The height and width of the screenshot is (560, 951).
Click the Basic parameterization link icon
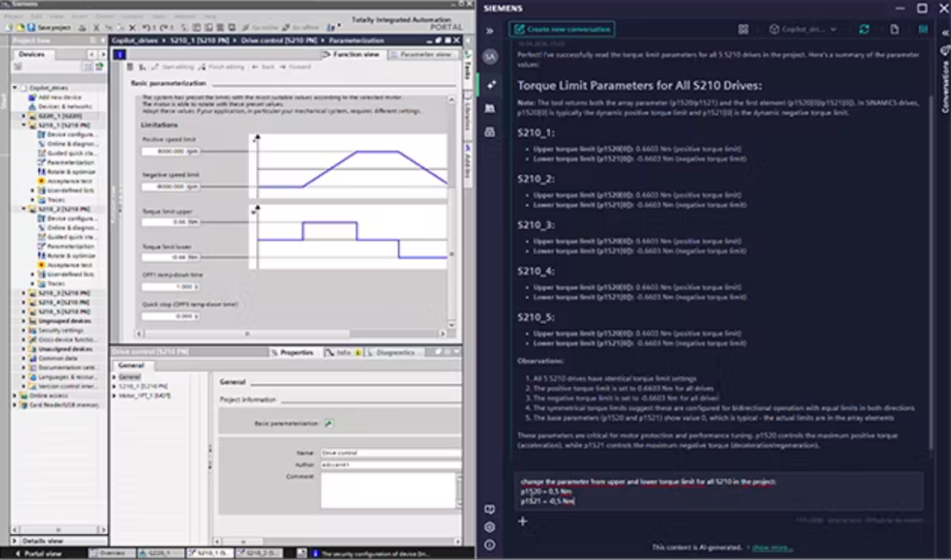[x=328, y=424]
